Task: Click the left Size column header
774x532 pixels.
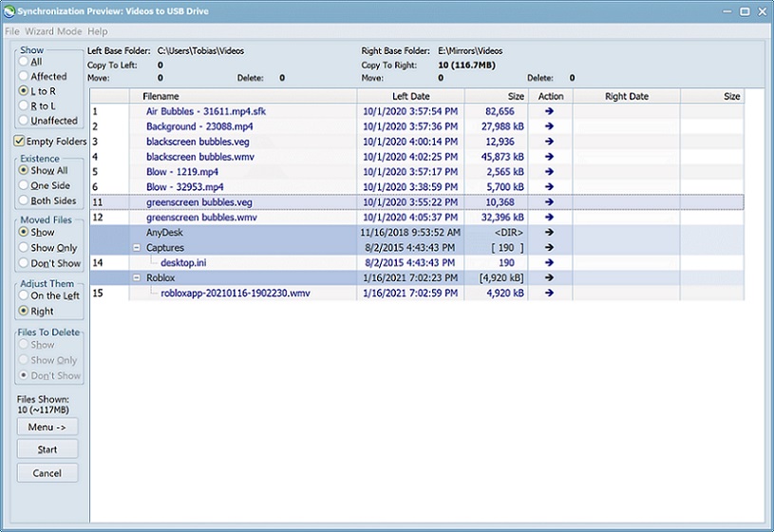Action: click(x=497, y=96)
